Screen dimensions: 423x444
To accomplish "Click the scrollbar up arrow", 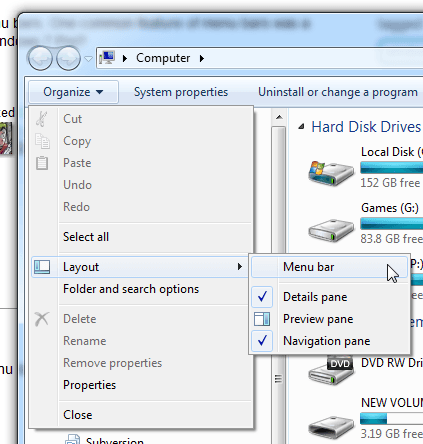I will (x=279, y=117).
